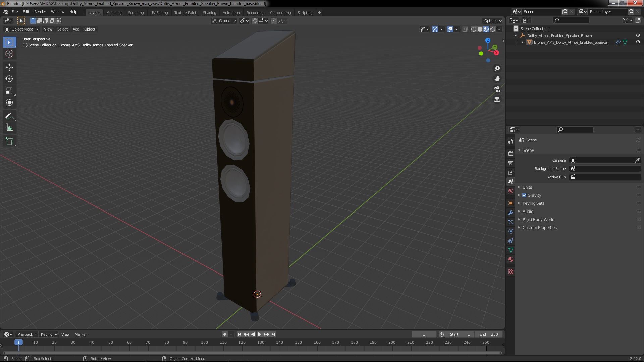
Task: Open the viewport Add menu
Action: [x=76, y=29]
